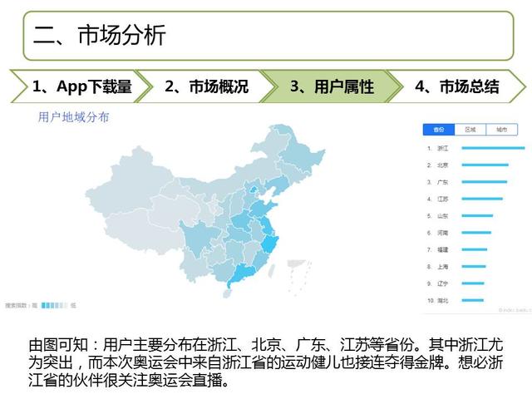This screenshot has width=532, height=399.
Task: Click the blue bar beside 北京
Action: click(x=485, y=165)
